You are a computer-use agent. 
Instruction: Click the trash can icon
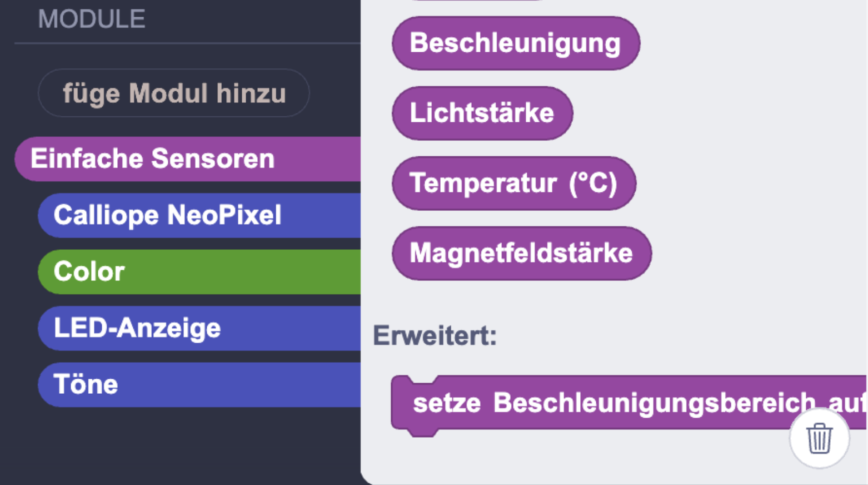tap(819, 438)
